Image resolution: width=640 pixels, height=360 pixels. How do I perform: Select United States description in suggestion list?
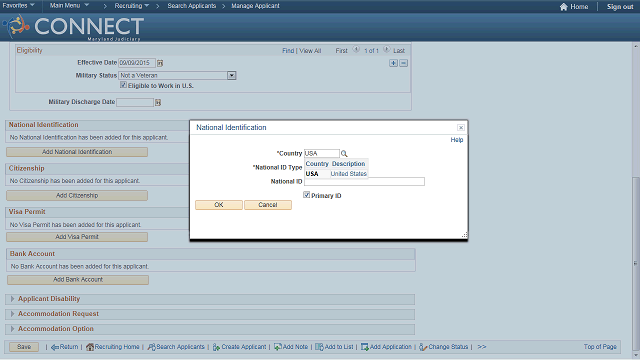click(x=349, y=174)
